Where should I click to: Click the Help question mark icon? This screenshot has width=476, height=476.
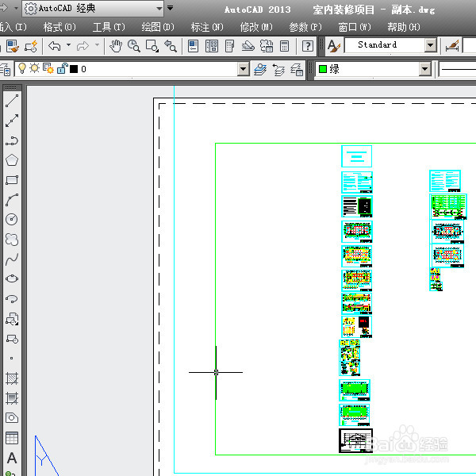pyautogui.click(x=308, y=46)
